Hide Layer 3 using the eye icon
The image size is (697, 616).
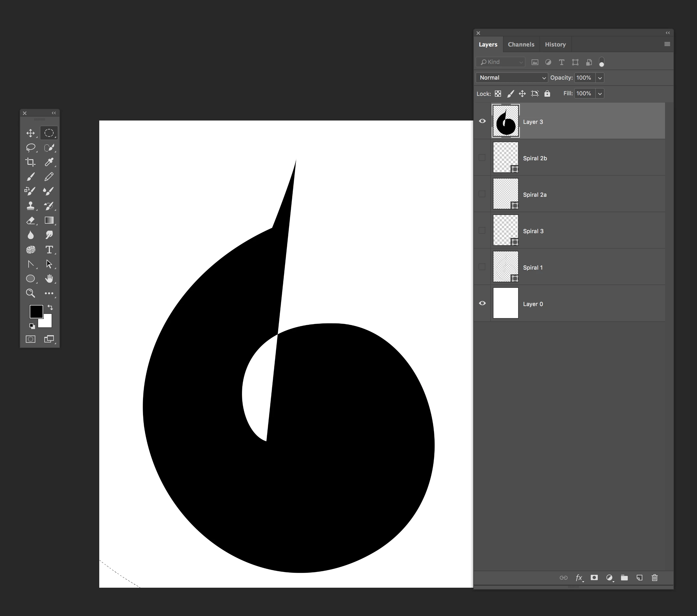coord(482,121)
